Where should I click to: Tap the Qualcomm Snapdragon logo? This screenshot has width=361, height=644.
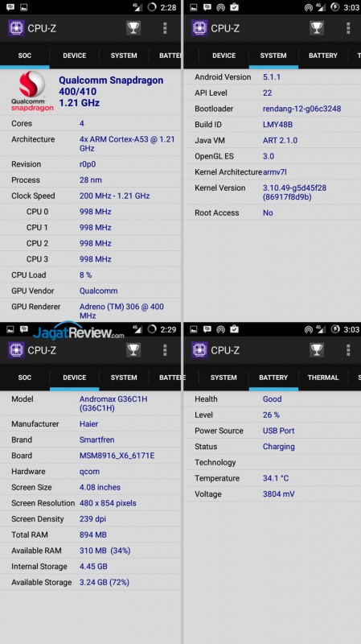coord(32,91)
